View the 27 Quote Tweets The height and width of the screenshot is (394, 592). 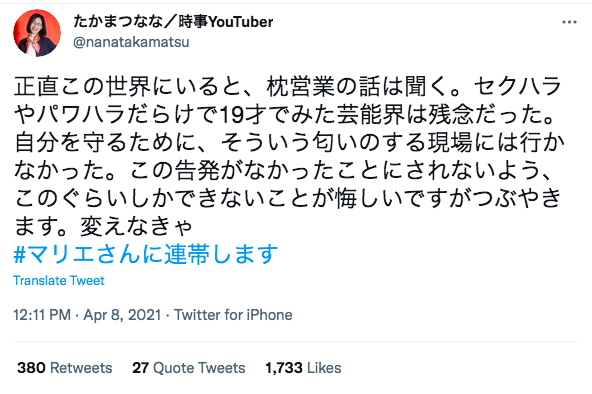188,368
